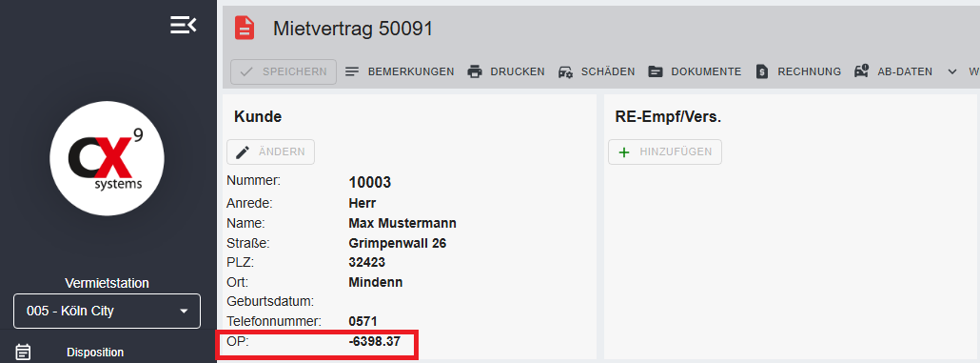Click the OP balance -6398.37
This screenshot has width=980, height=363.
click(374, 342)
